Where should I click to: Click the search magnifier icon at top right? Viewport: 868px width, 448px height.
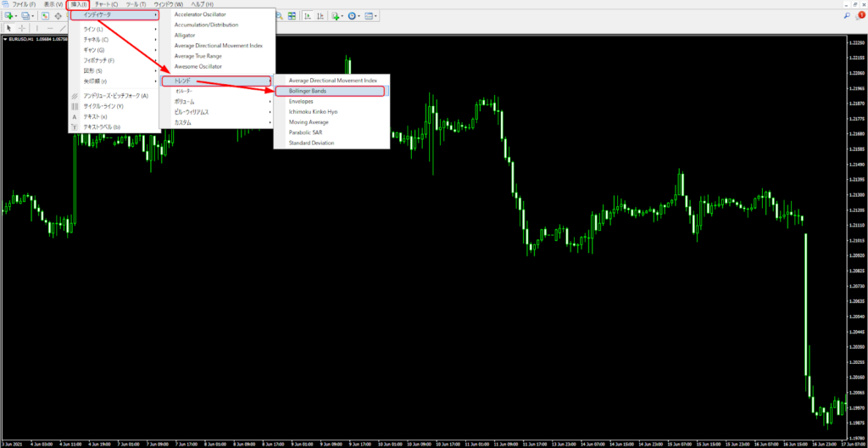click(x=847, y=16)
